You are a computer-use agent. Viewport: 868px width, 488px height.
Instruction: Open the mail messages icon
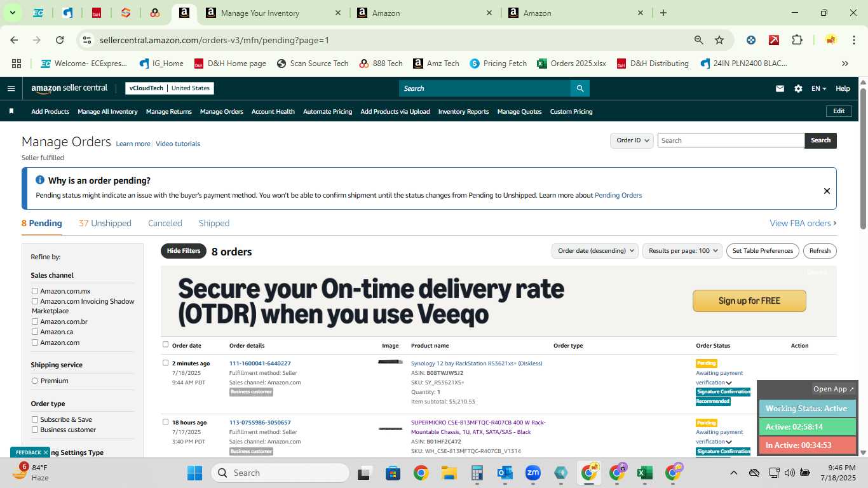pyautogui.click(x=780, y=88)
